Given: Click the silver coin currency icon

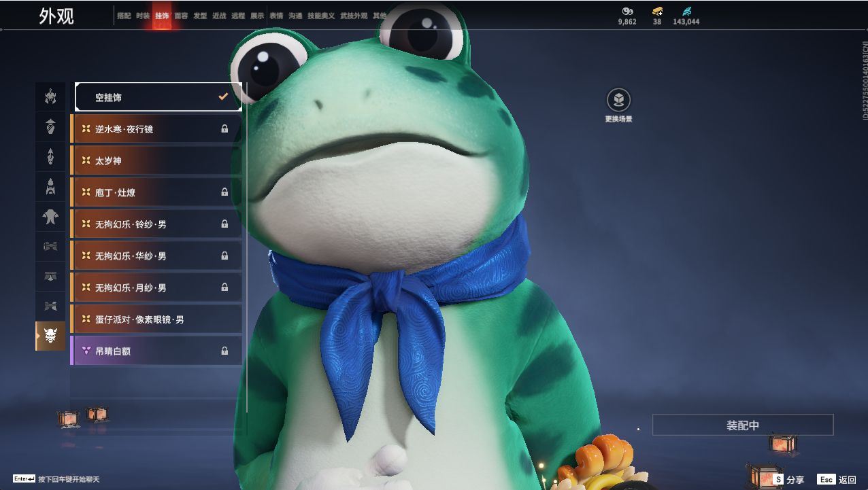Looking at the screenshot, I should click(627, 12).
